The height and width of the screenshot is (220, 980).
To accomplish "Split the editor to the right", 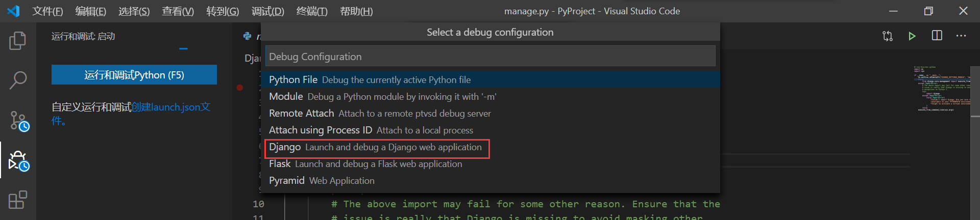I will pos(937,36).
